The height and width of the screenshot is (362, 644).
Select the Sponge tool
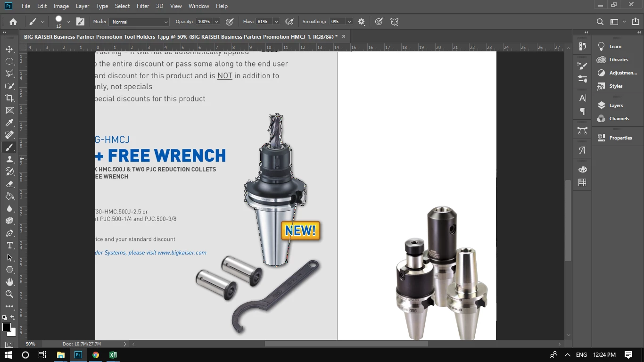pos(9,221)
